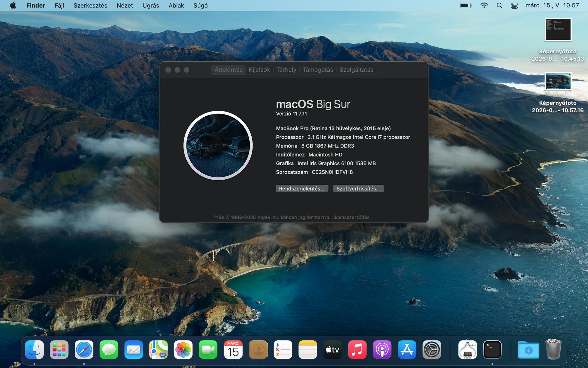Open Finder from the Dock
This screenshot has width=588, height=368.
point(34,349)
